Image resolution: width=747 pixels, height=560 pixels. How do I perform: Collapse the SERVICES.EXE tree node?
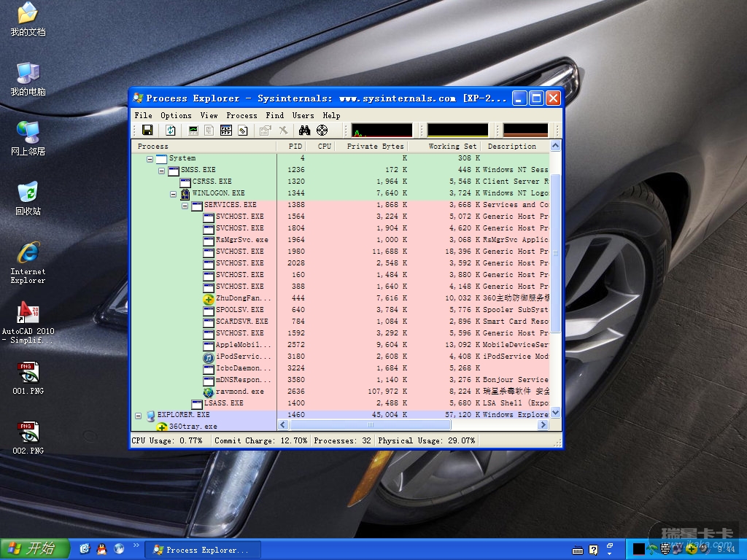pos(185,206)
